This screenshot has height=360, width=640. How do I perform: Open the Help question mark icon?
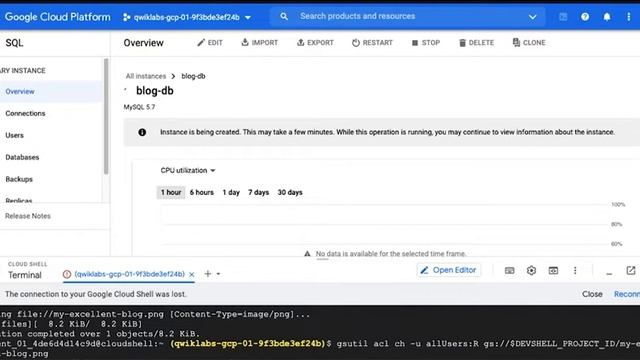[x=585, y=17]
